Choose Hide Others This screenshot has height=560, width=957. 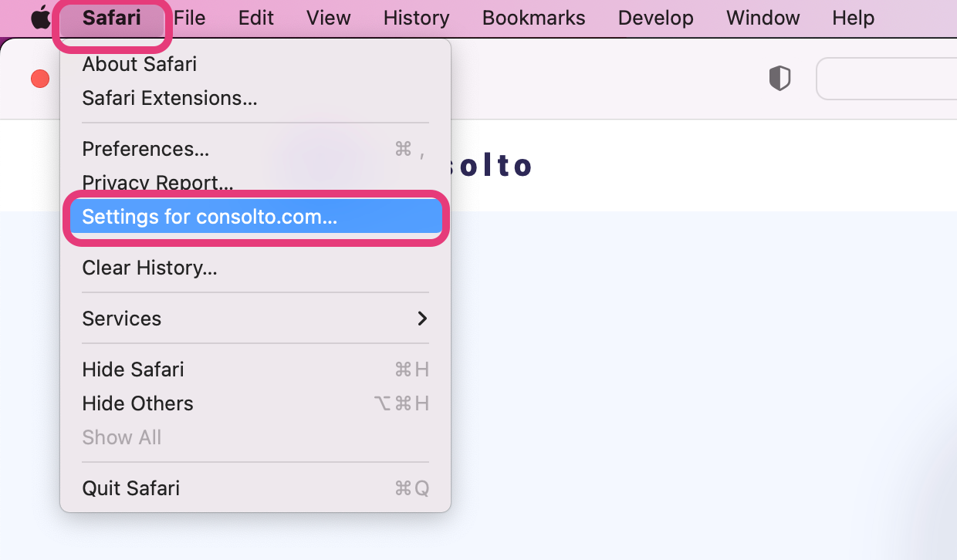point(255,403)
